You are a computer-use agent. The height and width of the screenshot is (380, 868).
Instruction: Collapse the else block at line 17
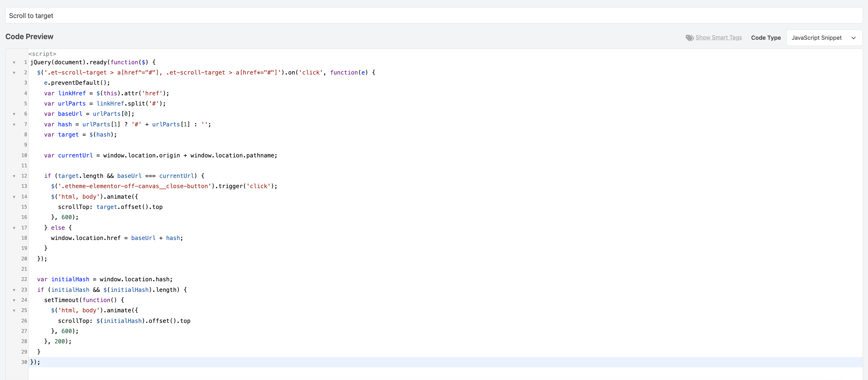(x=14, y=228)
